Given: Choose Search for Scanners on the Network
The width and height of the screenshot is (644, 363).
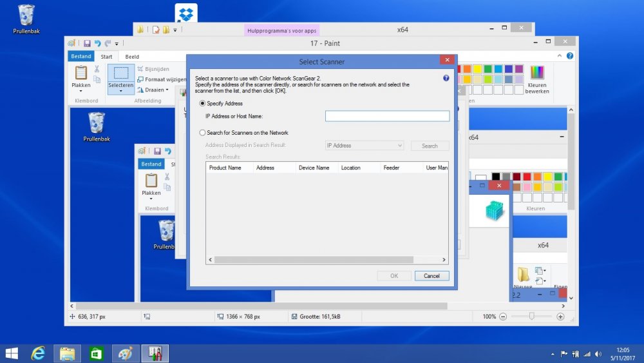Looking at the screenshot, I should click(203, 133).
